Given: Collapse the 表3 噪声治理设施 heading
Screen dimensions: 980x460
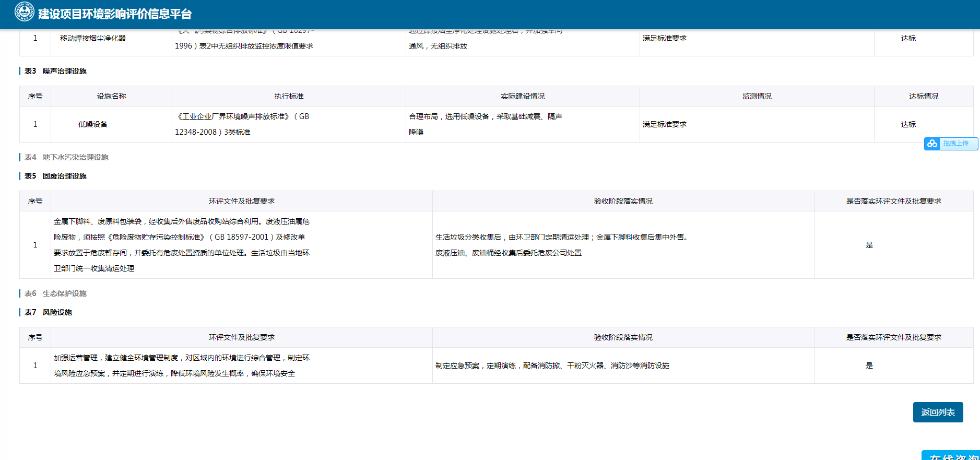Looking at the screenshot, I should point(55,71).
